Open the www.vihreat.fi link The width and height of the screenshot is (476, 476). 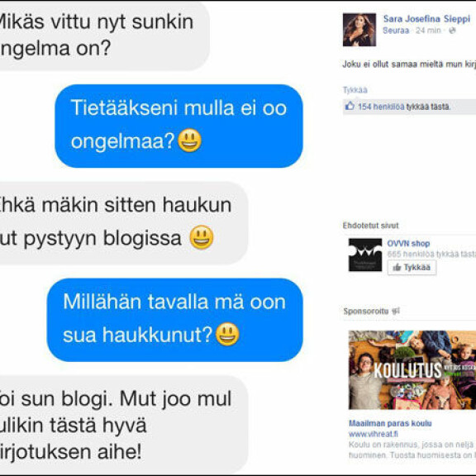(373, 434)
